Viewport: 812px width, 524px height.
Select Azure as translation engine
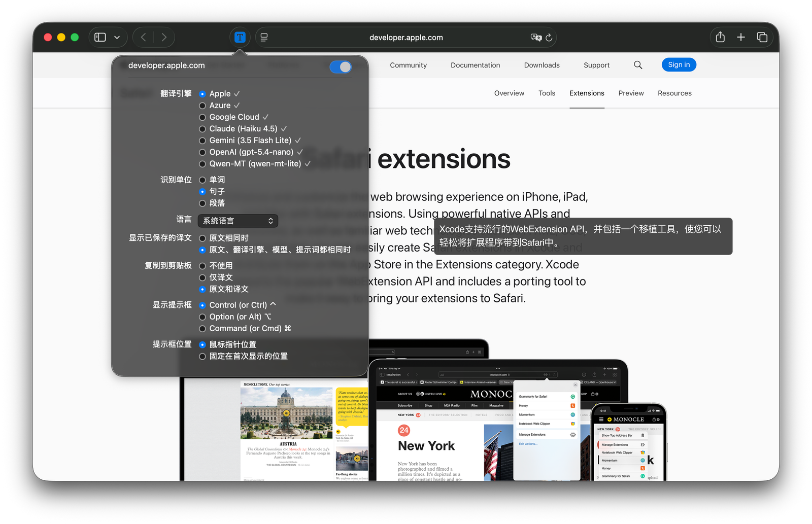click(202, 106)
